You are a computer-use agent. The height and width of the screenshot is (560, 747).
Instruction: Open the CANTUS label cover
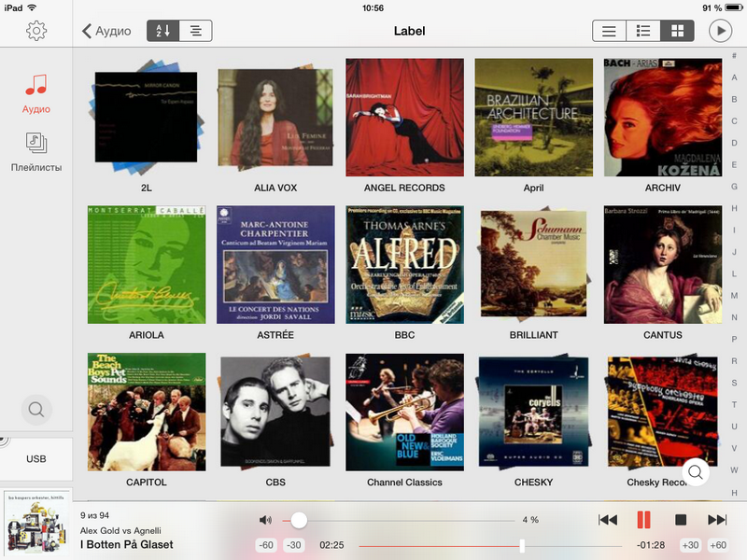663,265
